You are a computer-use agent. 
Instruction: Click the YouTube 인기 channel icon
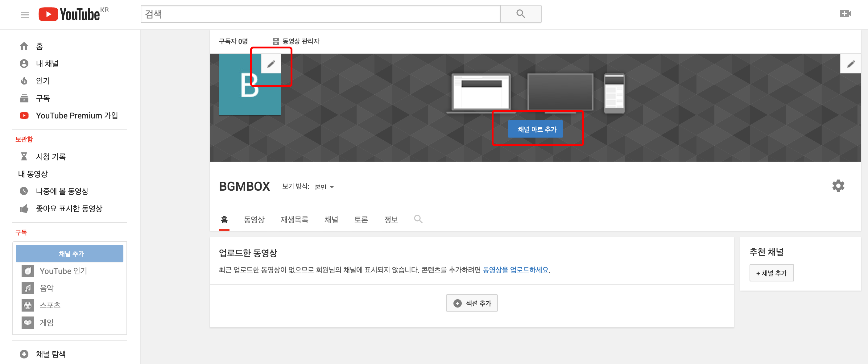click(28, 271)
